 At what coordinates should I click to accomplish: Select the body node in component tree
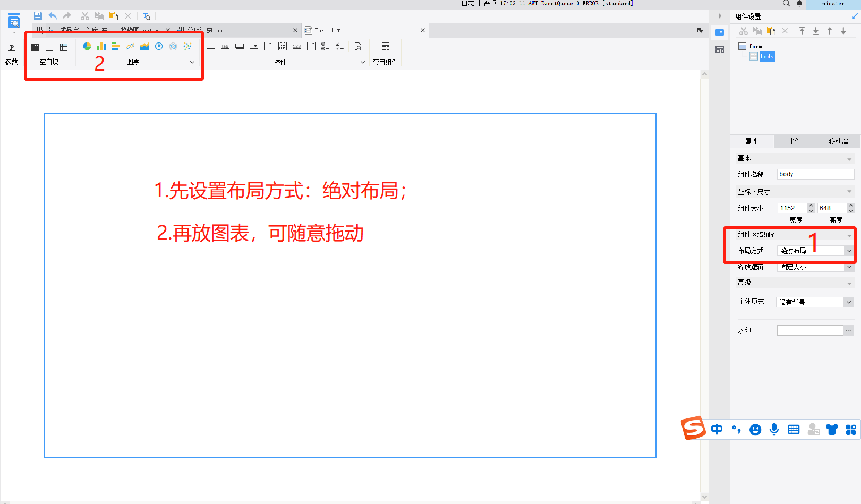click(762, 56)
